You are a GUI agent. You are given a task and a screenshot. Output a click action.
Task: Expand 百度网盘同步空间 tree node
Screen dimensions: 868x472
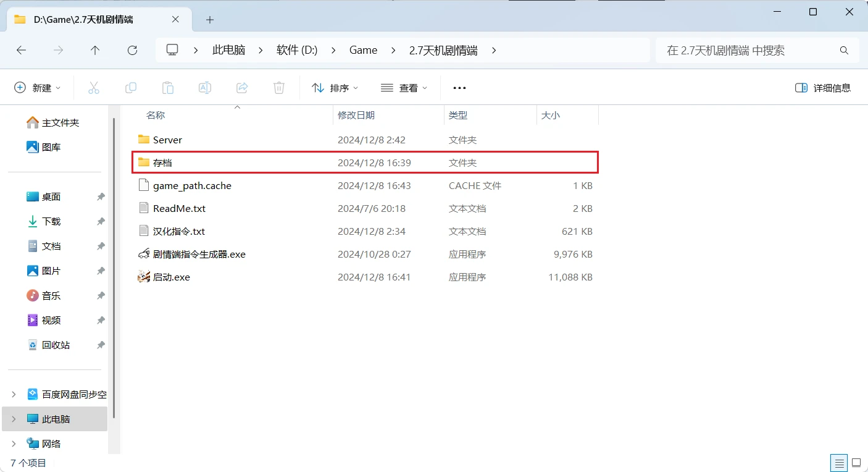pyautogui.click(x=14, y=394)
